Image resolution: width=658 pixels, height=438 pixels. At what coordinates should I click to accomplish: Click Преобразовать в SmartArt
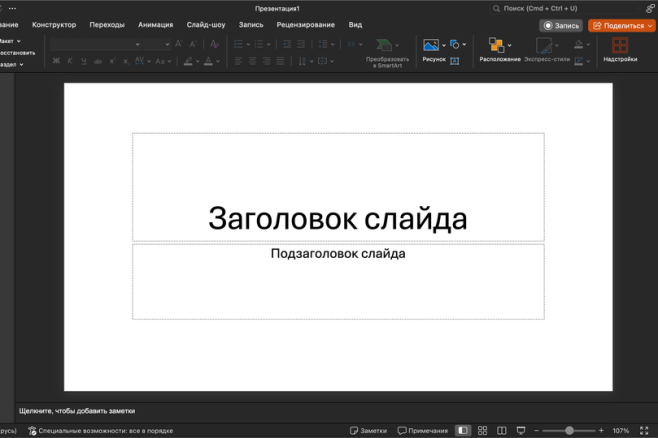[387, 53]
